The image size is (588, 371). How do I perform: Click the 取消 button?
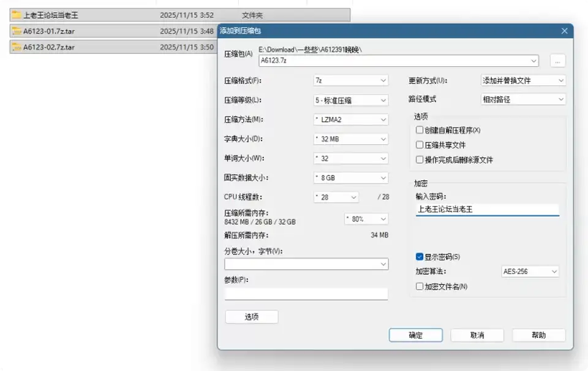477,335
